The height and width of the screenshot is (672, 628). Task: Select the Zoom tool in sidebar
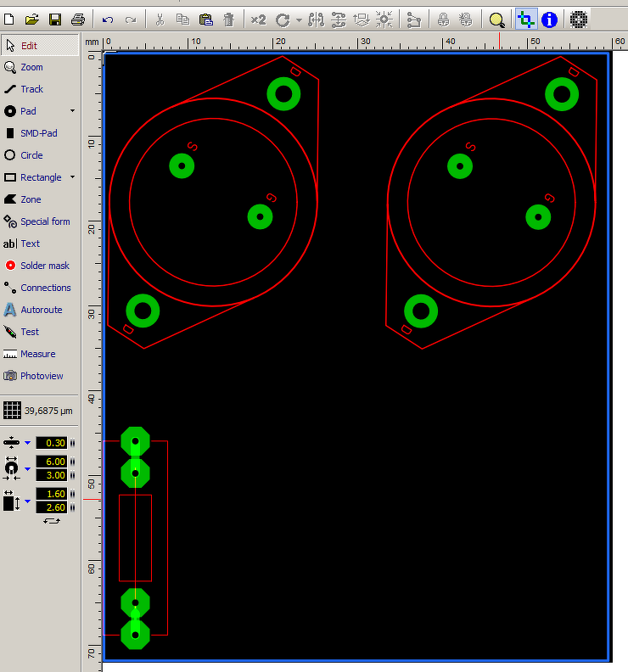[40, 67]
